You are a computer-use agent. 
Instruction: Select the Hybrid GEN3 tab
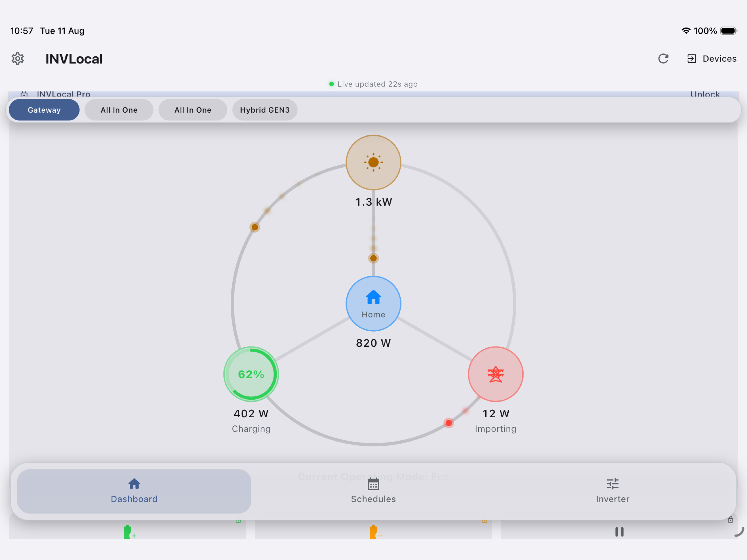(x=265, y=110)
